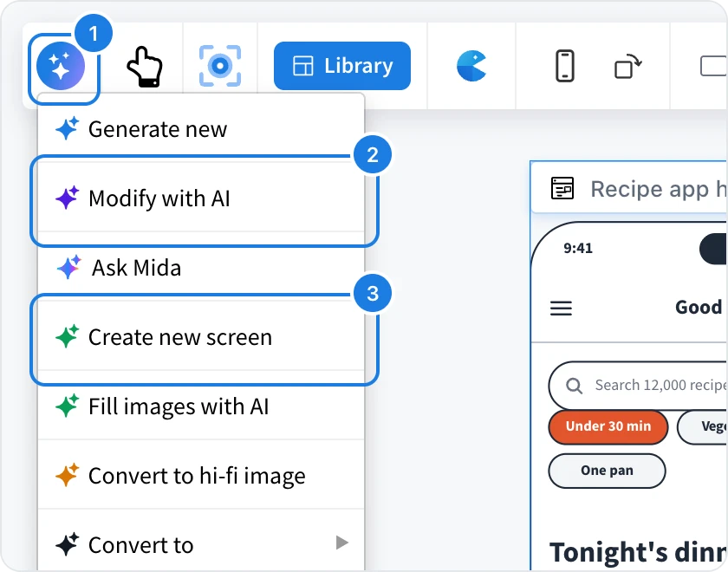Image resolution: width=728 pixels, height=572 pixels.
Task: Click the blue Pac-Man style logo icon
Action: pyautogui.click(x=471, y=66)
